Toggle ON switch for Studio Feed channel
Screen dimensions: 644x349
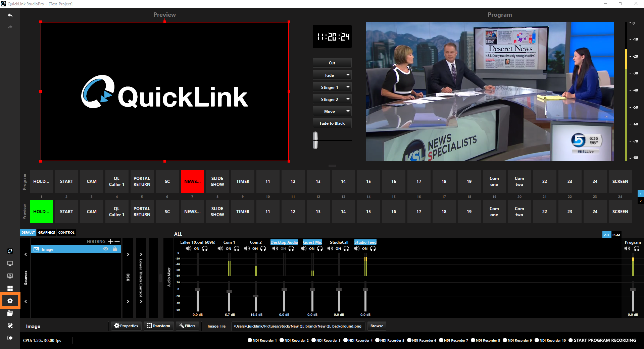point(365,249)
